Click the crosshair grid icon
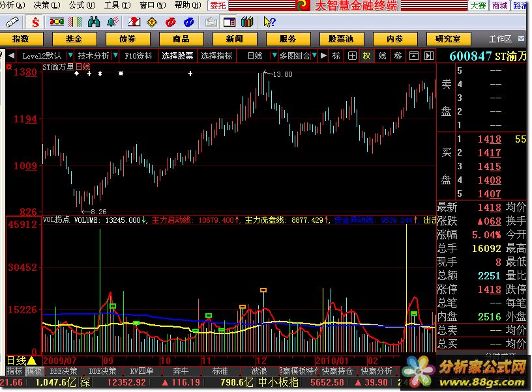The image size is (532, 392). 352,56
